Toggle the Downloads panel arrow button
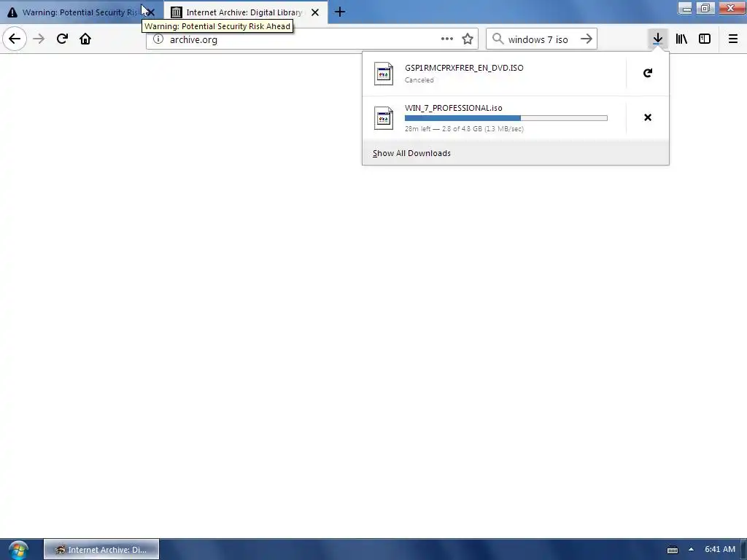The width and height of the screenshot is (747, 560). point(658,39)
